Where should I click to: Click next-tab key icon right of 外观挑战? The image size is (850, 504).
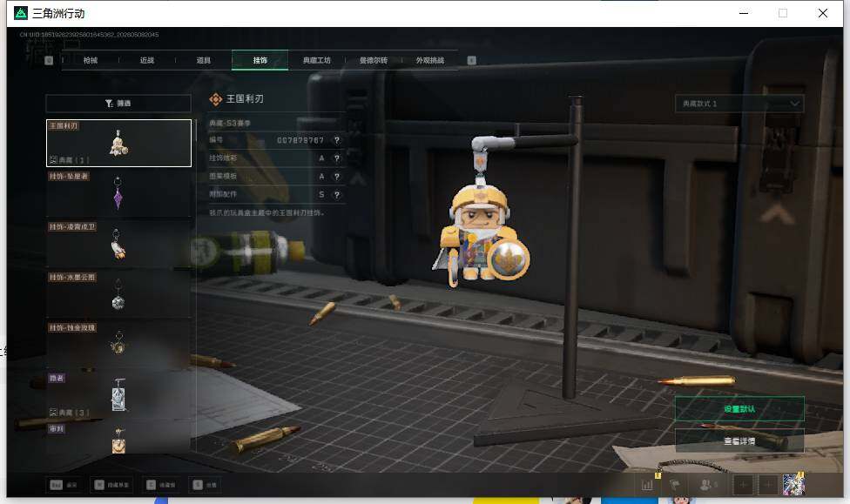coord(472,60)
